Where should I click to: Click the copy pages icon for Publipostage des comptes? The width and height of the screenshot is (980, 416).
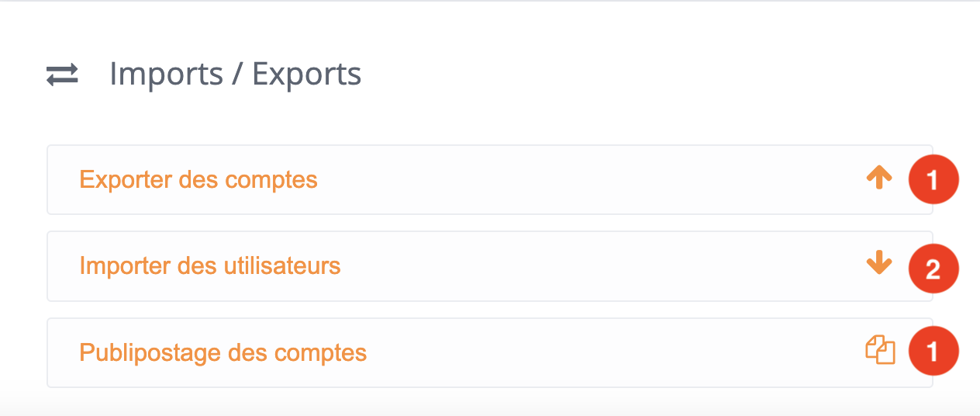coord(880,350)
